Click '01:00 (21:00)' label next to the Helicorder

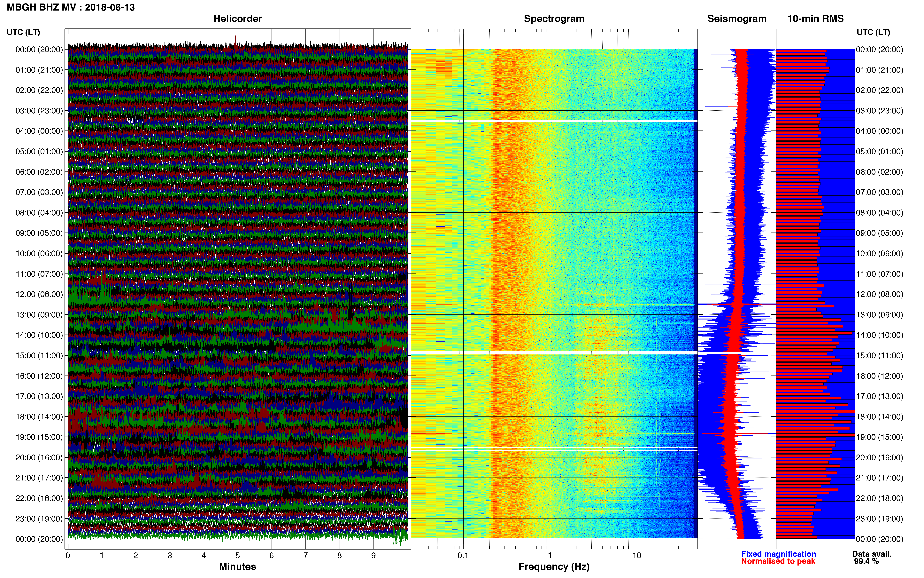(39, 70)
